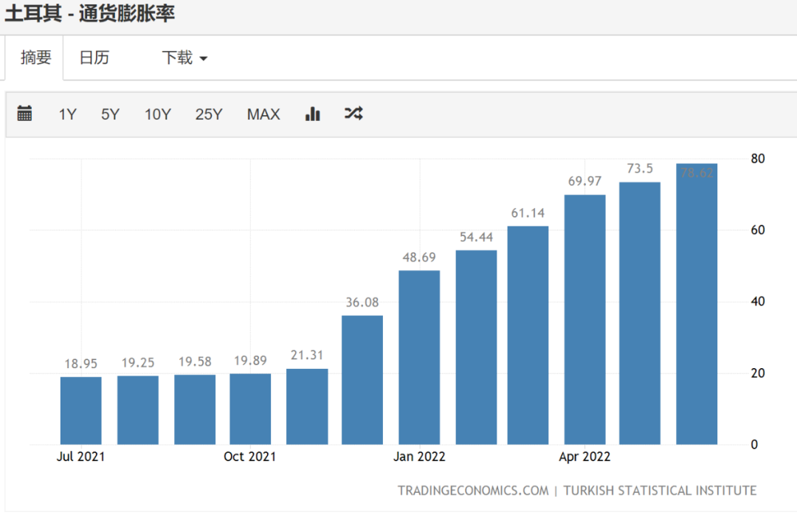Click the 土耳其 - 通货膨胀率 title
Viewport: 797px width, 532px height.
pos(89,13)
